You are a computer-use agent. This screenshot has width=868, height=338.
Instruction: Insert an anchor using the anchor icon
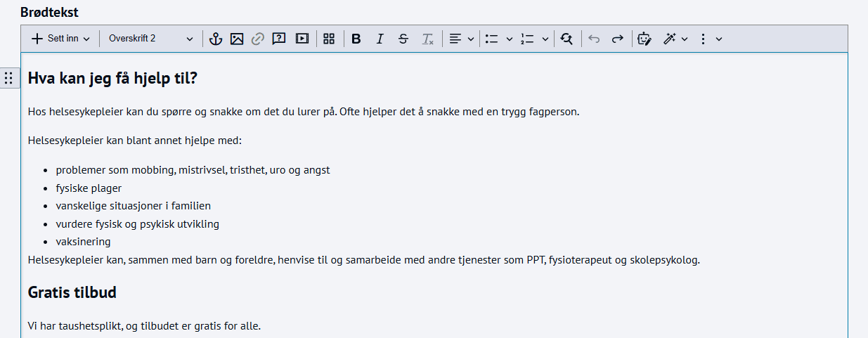[x=216, y=39]
